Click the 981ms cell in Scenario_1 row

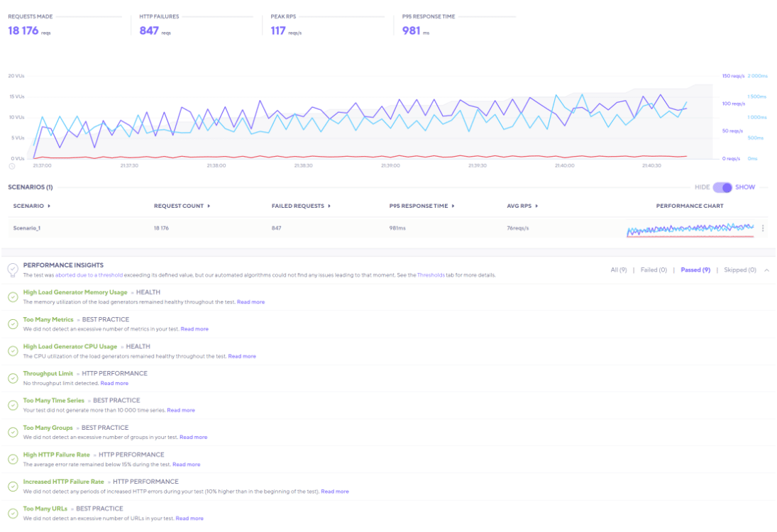pos(397,228)
